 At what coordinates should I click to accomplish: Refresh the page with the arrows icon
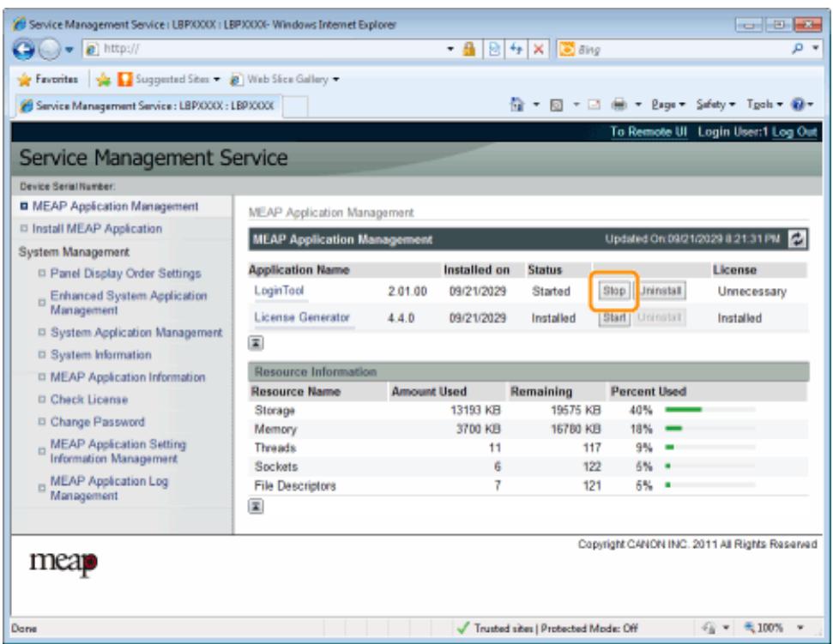pos(516,50)
